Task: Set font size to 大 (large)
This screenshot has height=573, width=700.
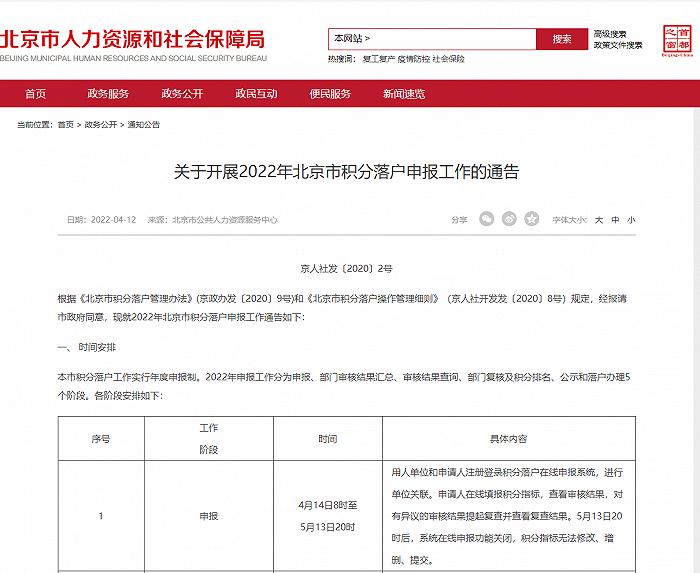Action: (x=599, y=220)
